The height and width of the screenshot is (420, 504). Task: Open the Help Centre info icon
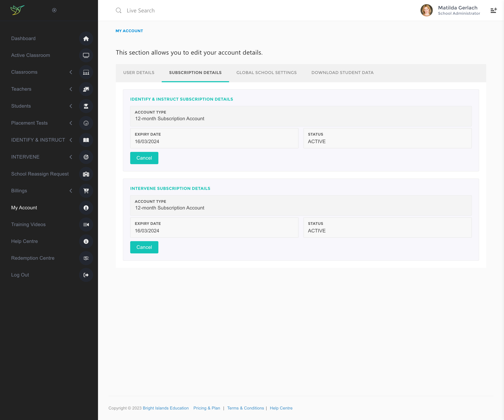tap(86, 241)
